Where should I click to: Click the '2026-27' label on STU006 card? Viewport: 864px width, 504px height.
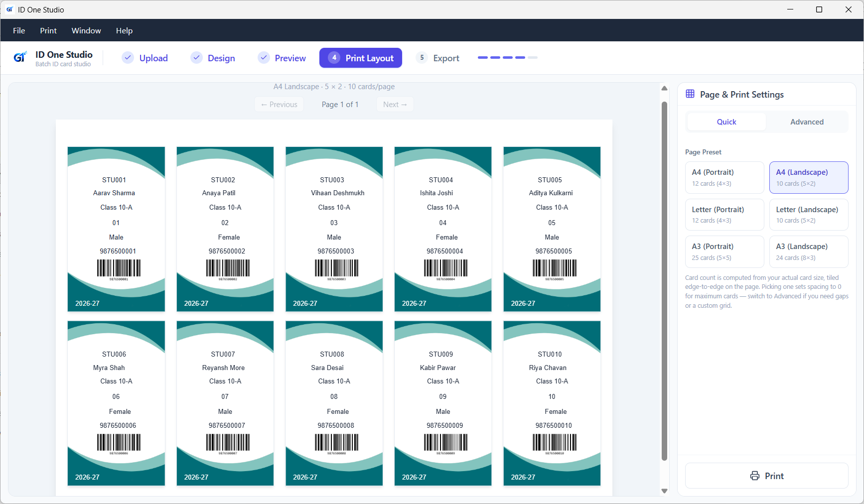point(87,477)
